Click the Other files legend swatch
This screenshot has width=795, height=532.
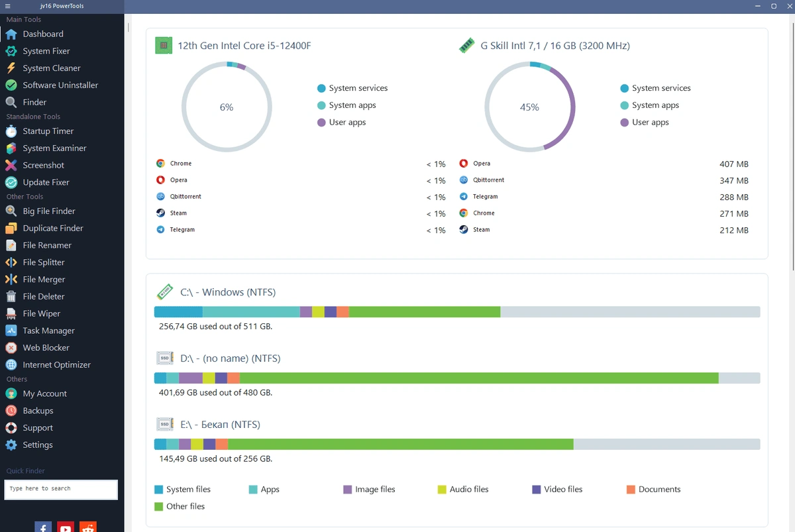(x=159, y=507)
